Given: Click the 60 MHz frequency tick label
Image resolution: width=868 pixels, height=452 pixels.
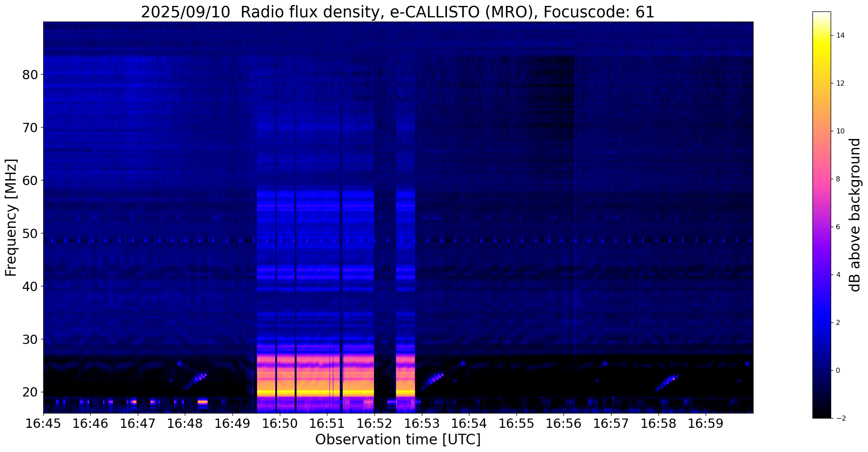Looking at the screenshot, I should point(30,180).
